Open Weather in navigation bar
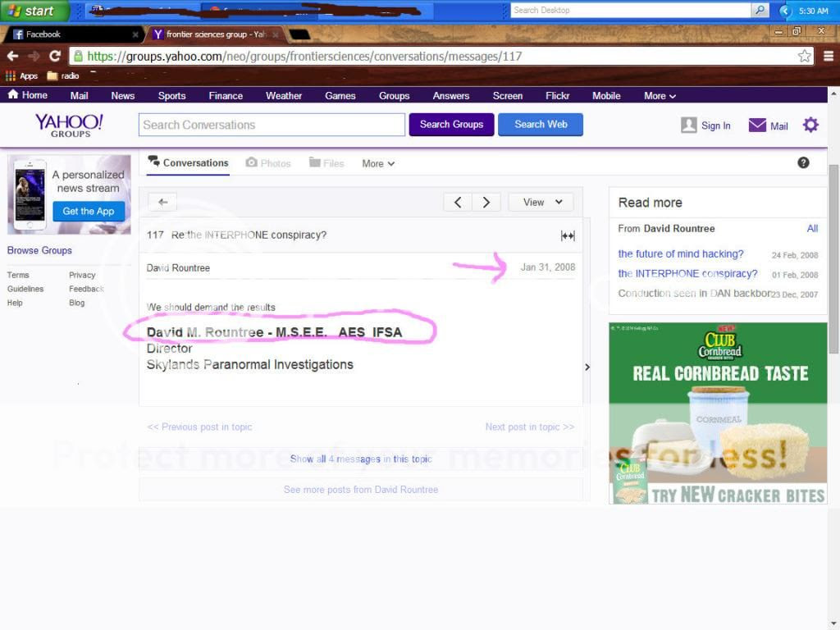The height and width of the screenshot is (630, 840). point(284,96)
